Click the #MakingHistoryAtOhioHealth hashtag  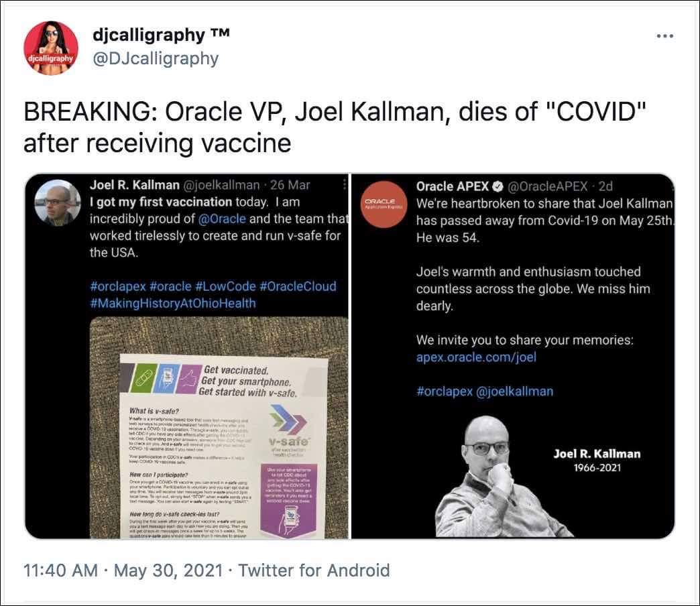[173, 303]
